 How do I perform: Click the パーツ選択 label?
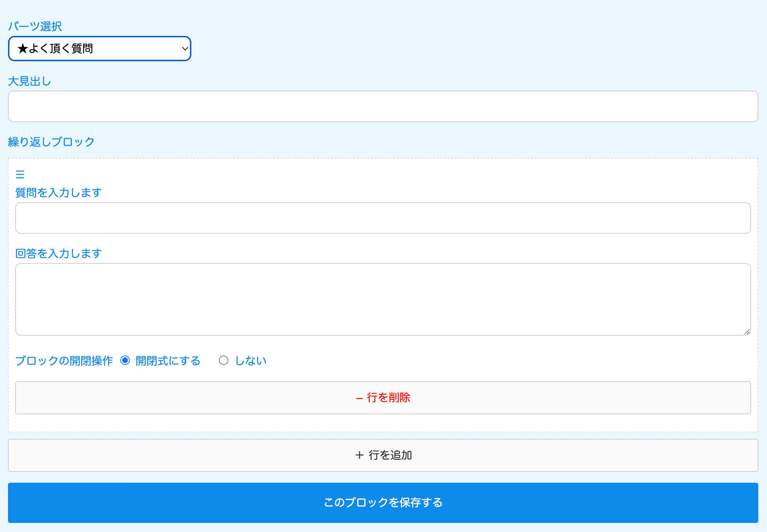35,26
